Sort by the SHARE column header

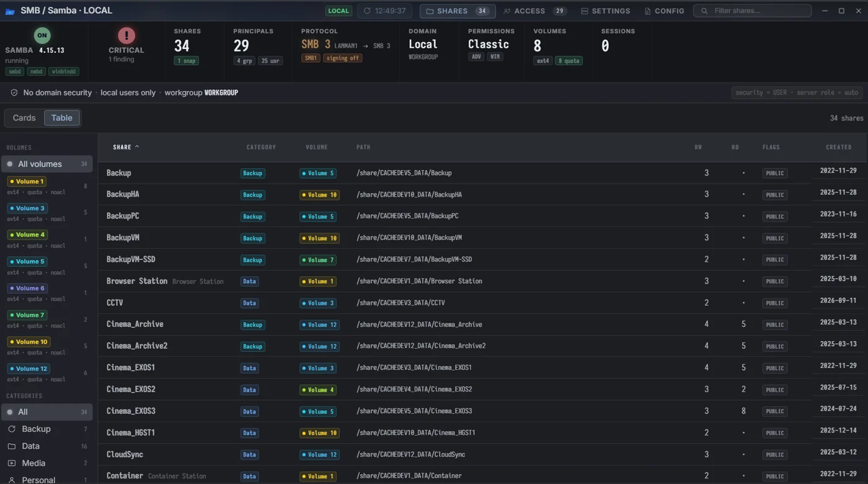(x=126, y=147)
